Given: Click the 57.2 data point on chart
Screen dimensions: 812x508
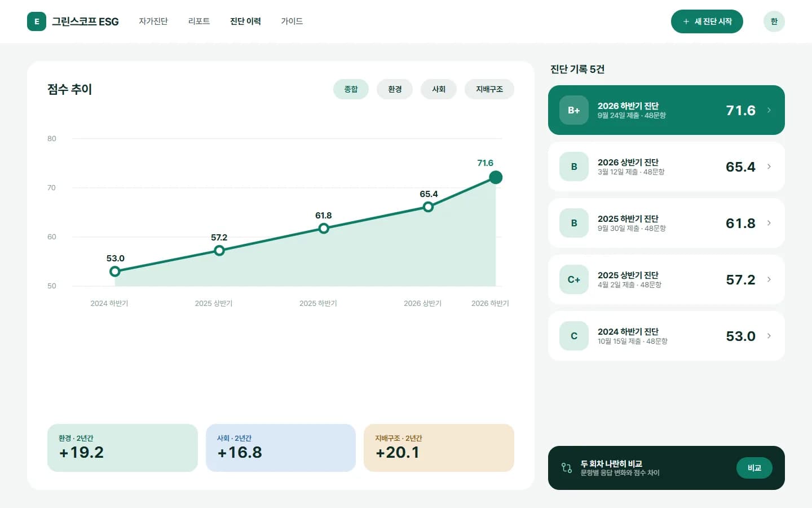Looking at the screenshot, I should (219, 250).
